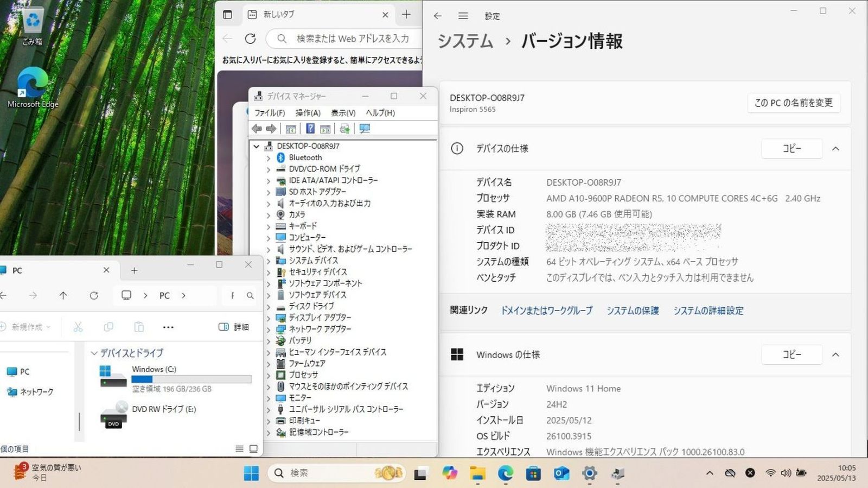Expand ディスプレイ アダプター node

(x=268, y=318)
